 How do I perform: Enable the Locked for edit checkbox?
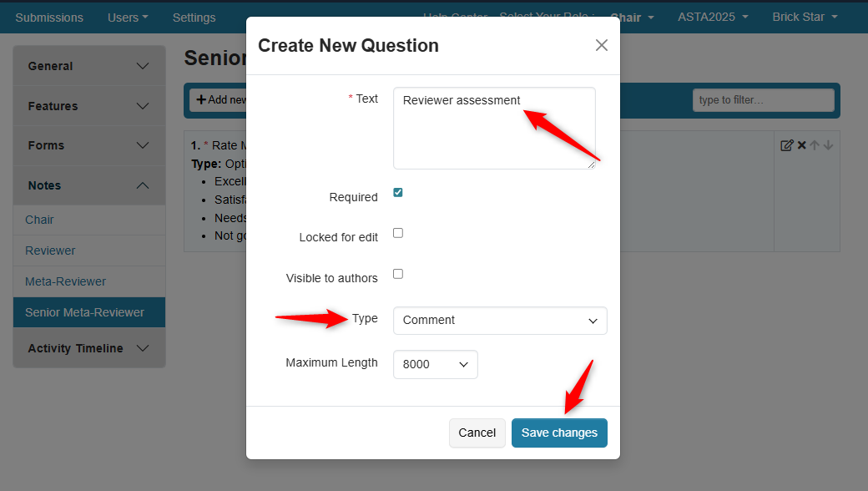click(x=398, y=233)
